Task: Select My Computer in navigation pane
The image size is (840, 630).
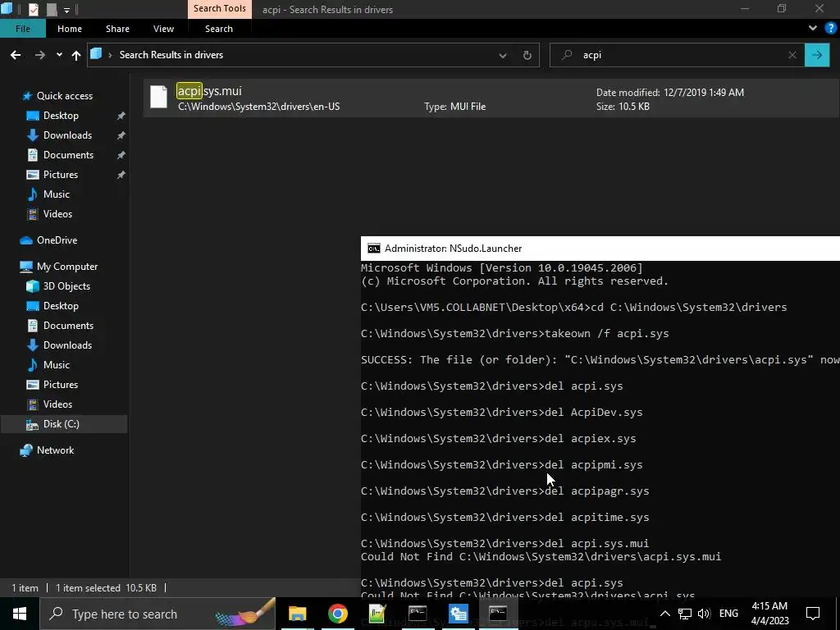Action: pos(67,267)
